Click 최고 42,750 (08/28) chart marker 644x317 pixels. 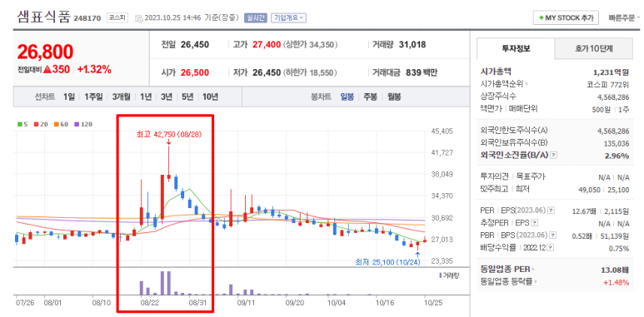point(169,134)
